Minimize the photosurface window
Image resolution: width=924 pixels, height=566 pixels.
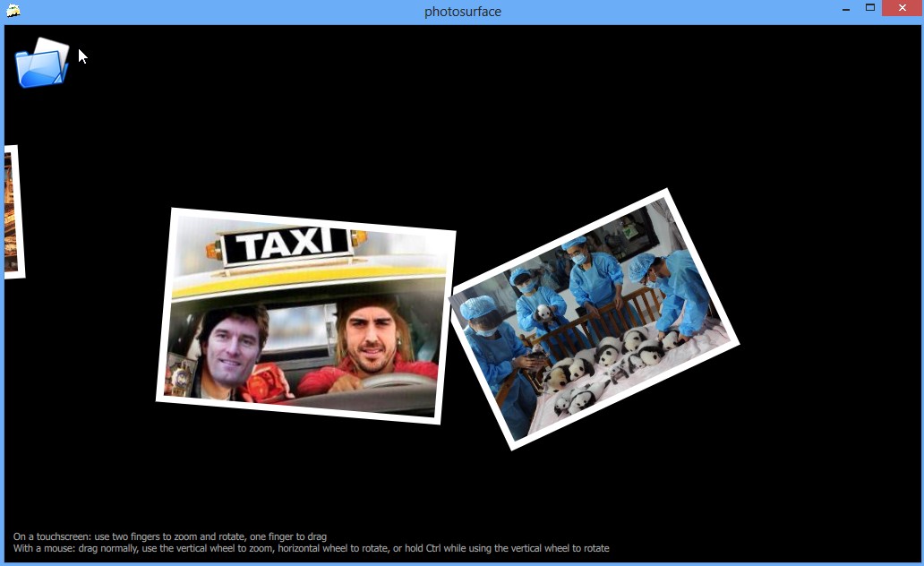point(845,10)
